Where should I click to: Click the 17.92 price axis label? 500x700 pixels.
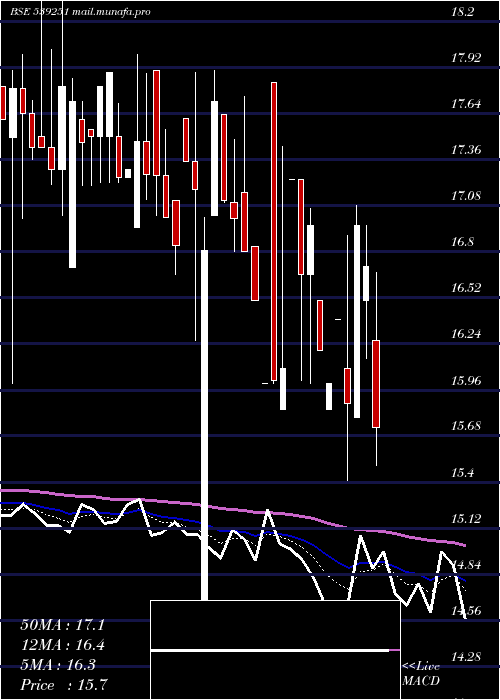coord(467,58)
